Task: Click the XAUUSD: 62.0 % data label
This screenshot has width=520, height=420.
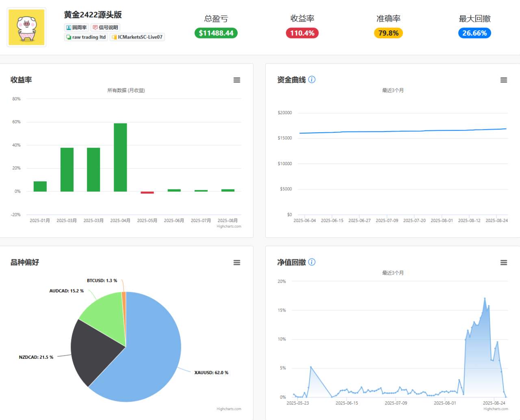Action: coord(211,373)
